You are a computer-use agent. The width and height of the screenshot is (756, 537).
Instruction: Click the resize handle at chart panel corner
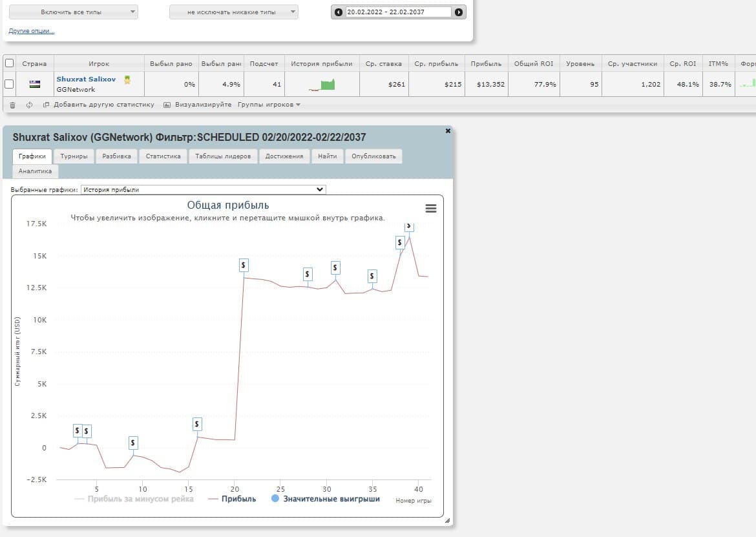pos(447,521)
